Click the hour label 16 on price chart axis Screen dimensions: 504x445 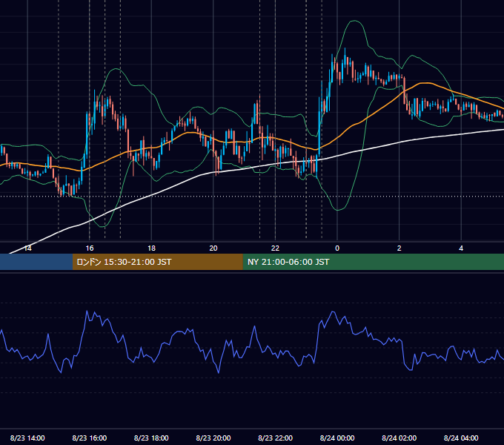click(90, 248)
